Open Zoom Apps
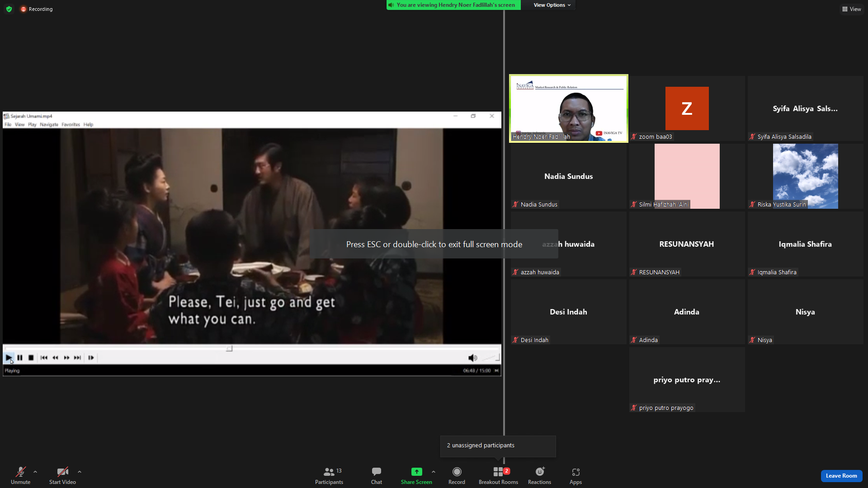 pyautogui.click(x=576, y=475)
